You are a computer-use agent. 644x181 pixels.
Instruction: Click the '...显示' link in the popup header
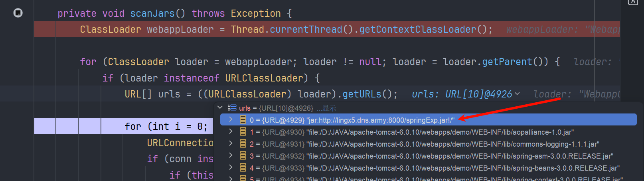[x=326, y=108]
